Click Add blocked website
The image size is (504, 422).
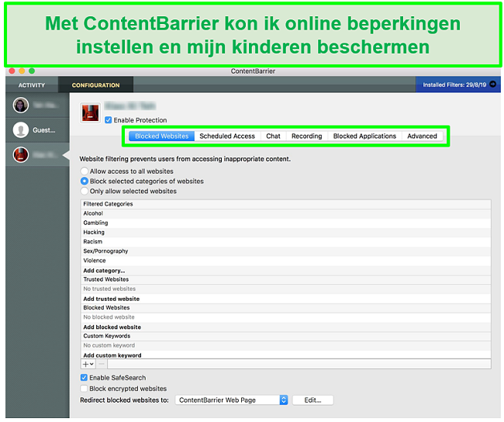(x=112, y=327)
